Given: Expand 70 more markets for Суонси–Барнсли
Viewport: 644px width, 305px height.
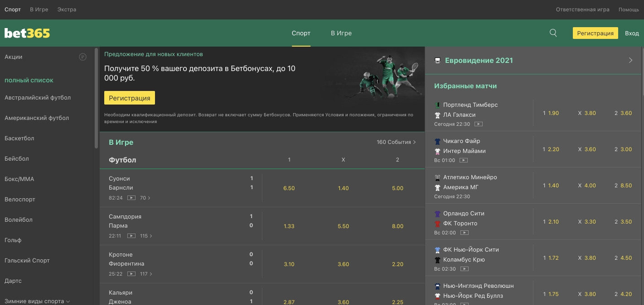Looking at the screenshot, I should point(145,198).
